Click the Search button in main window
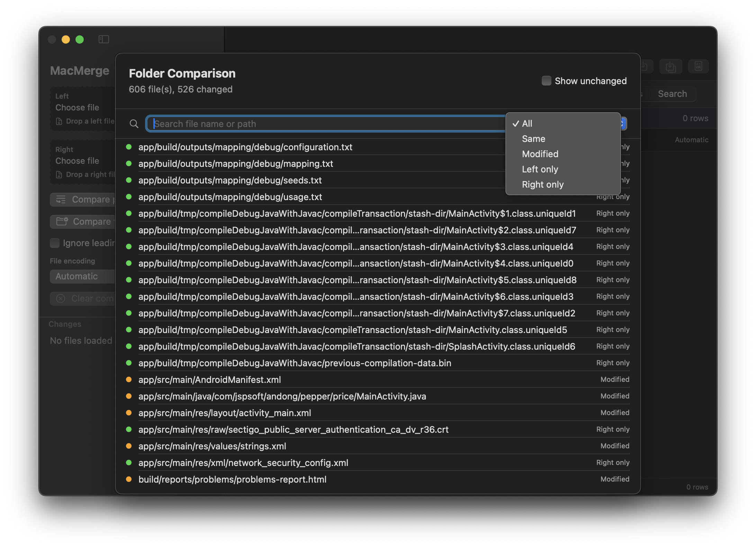The image size is (756, 547). (672, 94)
